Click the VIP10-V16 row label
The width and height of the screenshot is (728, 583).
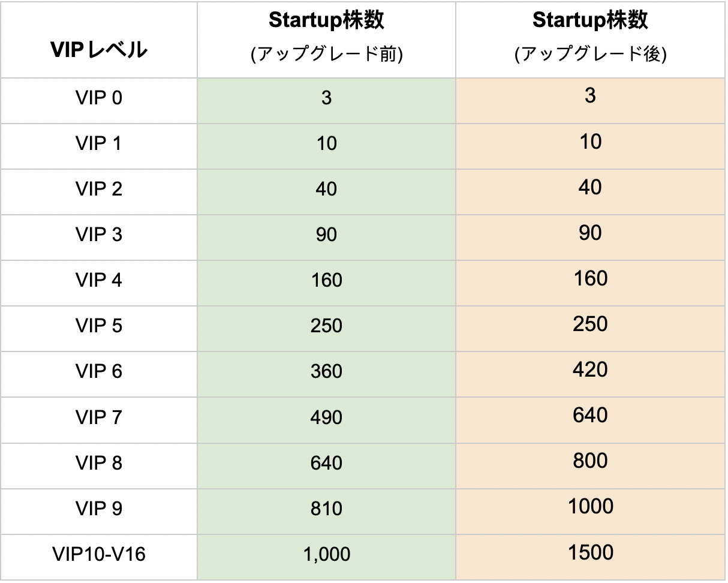[99, 554]
